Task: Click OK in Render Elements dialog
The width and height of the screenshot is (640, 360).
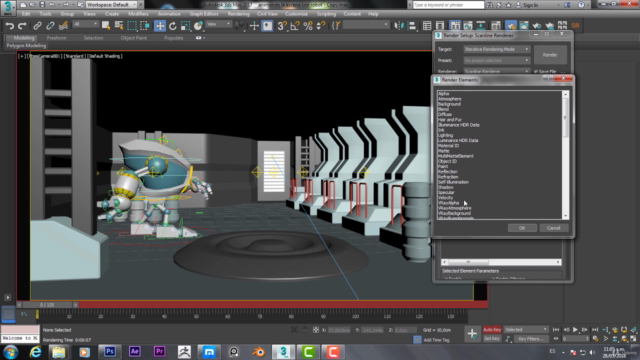Action: tap(522, 228)
